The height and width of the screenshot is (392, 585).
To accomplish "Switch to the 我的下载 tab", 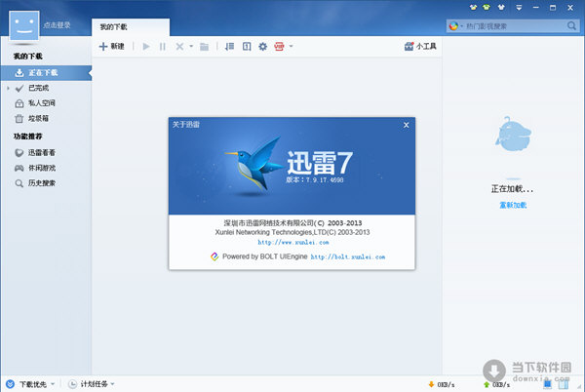I will [131, 27].
